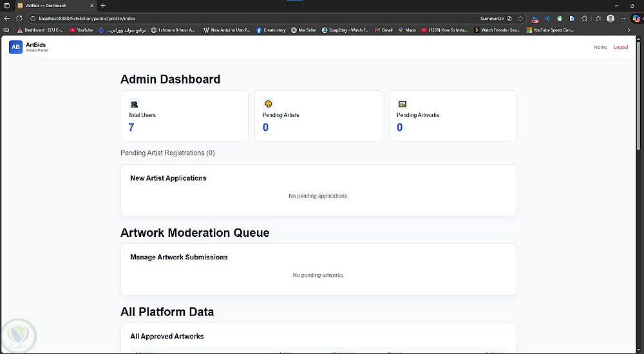Open the YouTube bookmark
This screenshot has width=644, height=354.
(81, 30)
